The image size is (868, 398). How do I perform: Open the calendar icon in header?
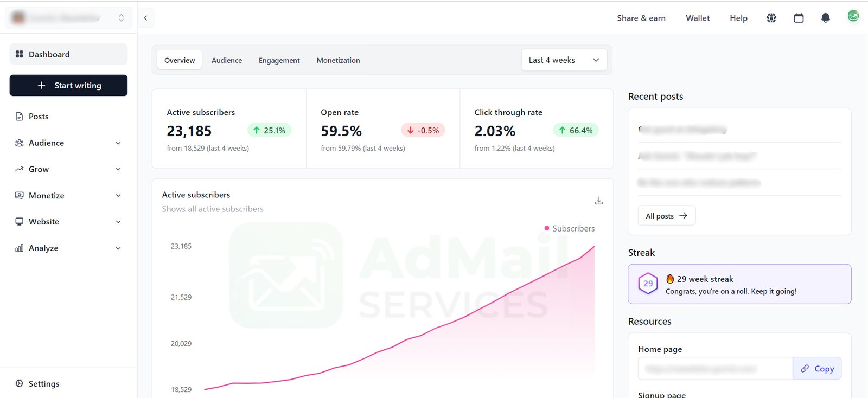coord(799,18)
